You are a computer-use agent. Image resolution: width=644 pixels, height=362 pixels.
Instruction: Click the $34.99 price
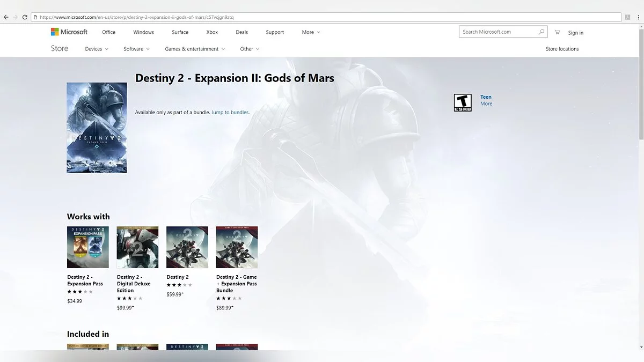(x=75, y=301)
